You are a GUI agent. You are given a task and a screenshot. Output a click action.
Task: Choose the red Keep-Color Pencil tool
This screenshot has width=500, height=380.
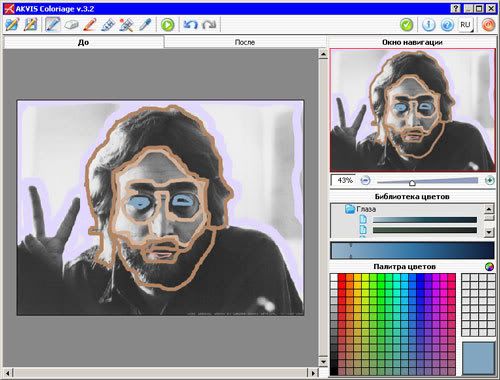[x=89, y=24]
